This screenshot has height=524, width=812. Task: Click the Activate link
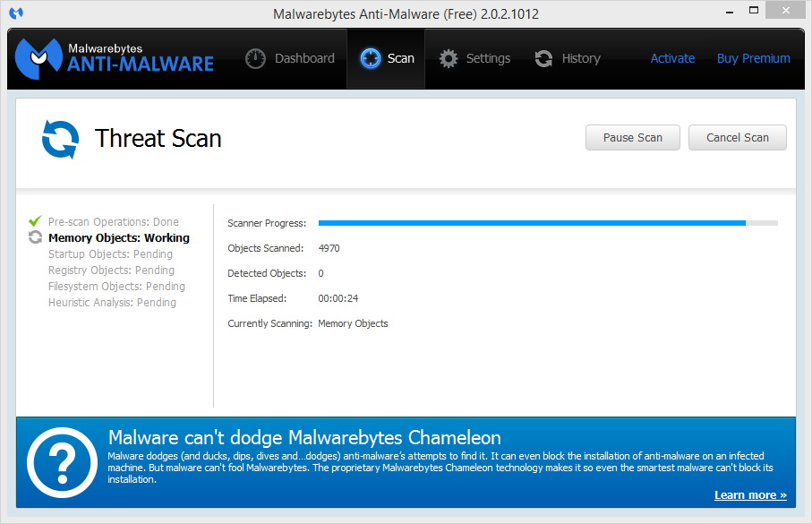tap(672, 58)
